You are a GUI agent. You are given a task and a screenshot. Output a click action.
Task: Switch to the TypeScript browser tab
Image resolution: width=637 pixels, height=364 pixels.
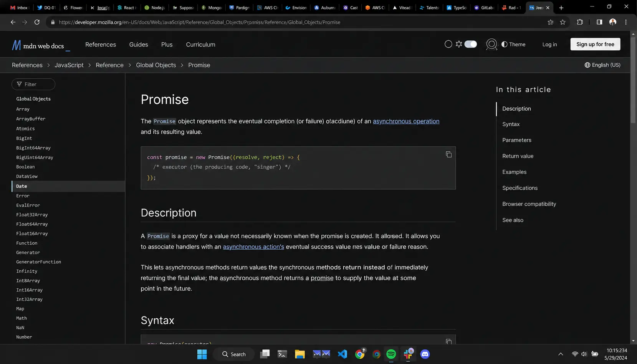(x=456, y=8)
